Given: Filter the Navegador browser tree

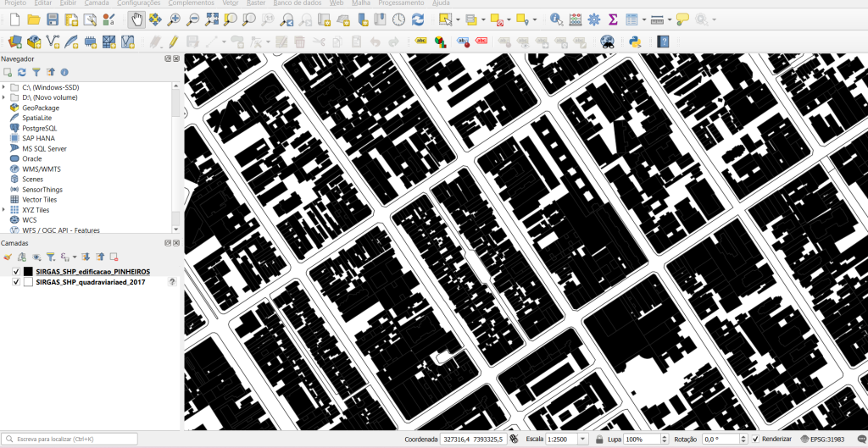Looking at the screenshot, I should tap(36, 72).
